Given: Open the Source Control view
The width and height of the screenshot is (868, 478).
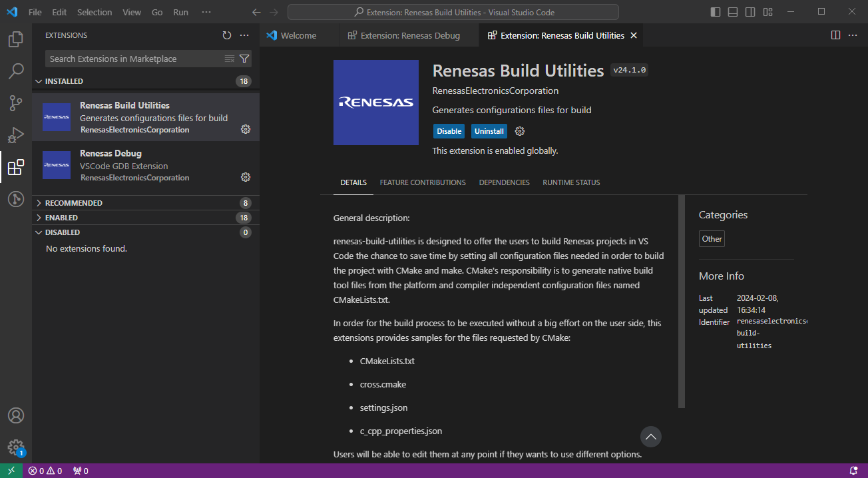Looking at the screenshot, I should coord(16,103).
